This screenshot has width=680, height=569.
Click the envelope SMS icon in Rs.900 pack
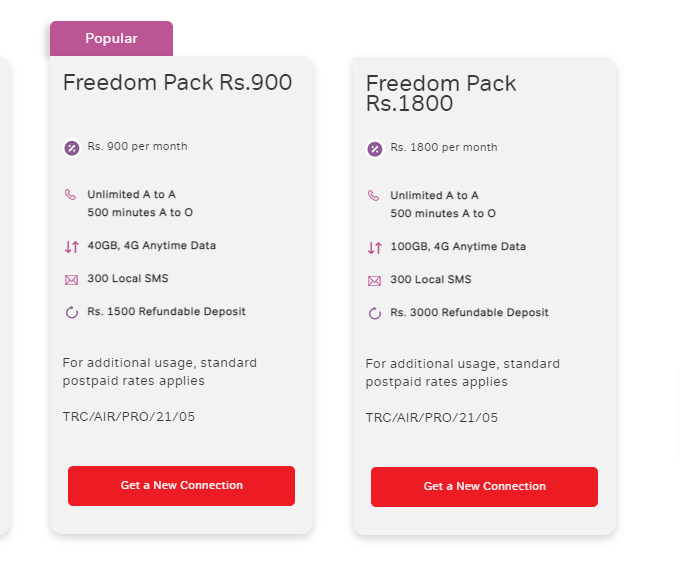72,280
